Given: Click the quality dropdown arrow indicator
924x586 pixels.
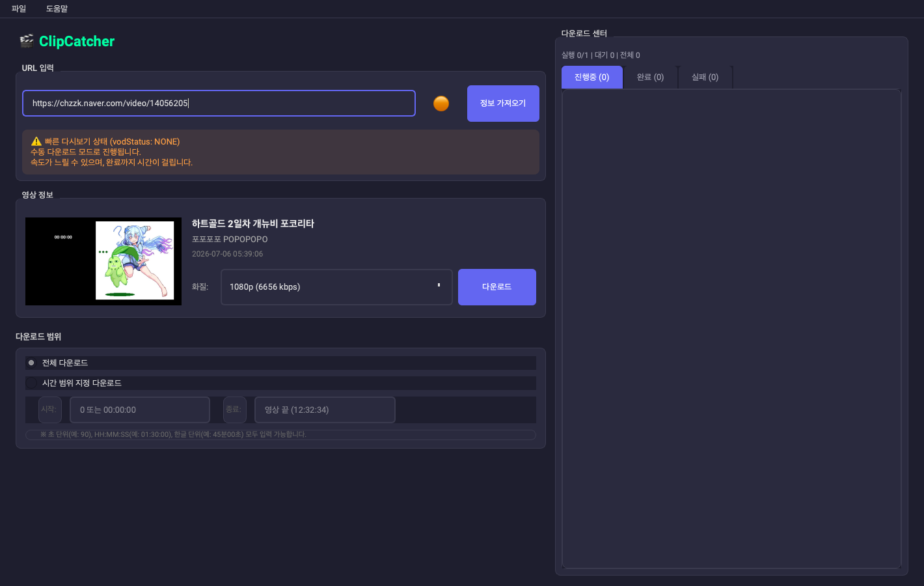Looking at the screenshot, I should click(439, 285).
